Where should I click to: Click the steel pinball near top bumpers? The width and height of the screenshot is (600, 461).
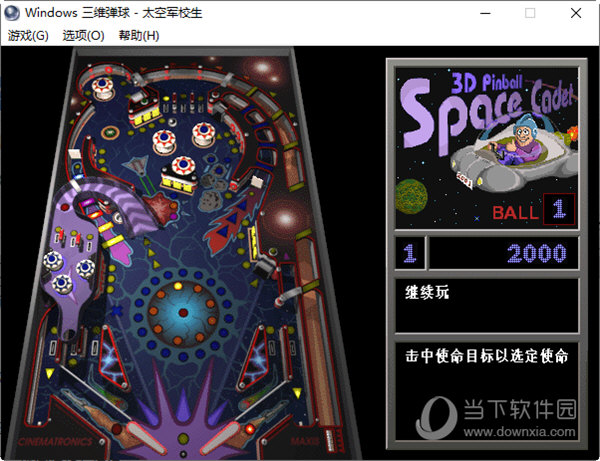pyautogui.click(x=173, y=122)
